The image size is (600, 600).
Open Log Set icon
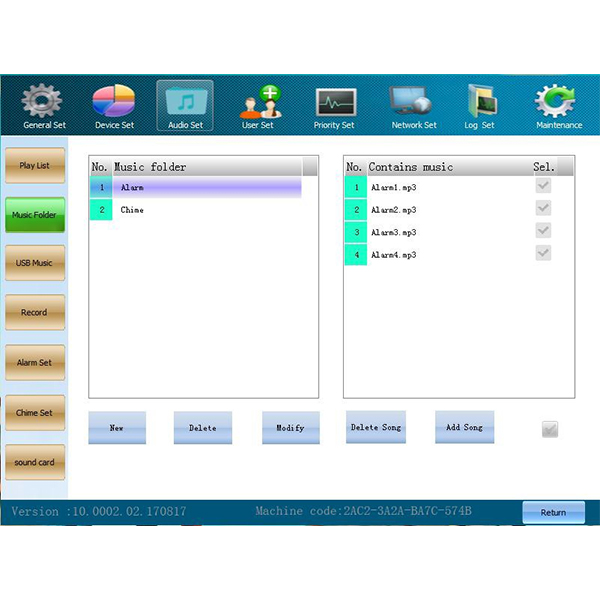479,103
